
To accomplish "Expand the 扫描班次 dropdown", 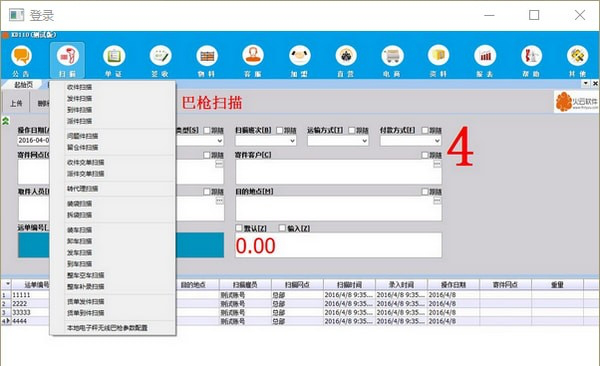I will coord(266,141).
